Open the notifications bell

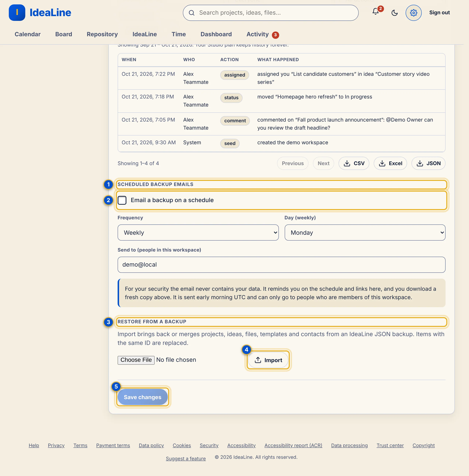point(375,12)
